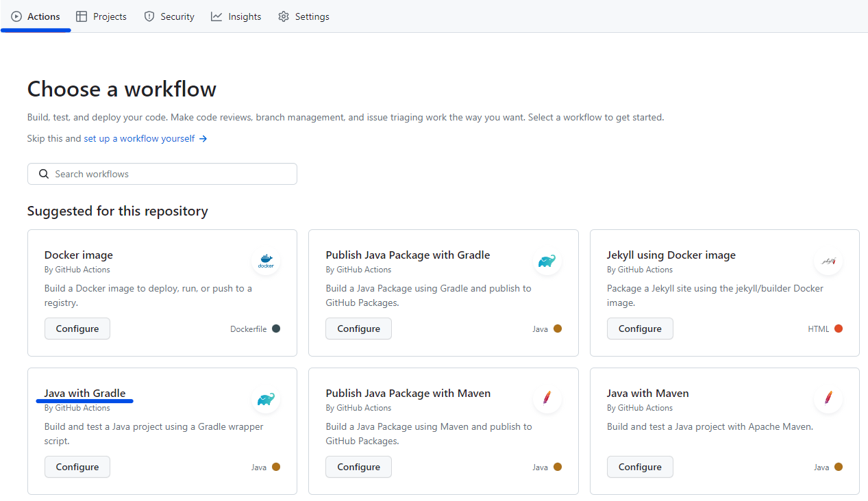Click the arrow after workflow yourself link

point(203,138)
